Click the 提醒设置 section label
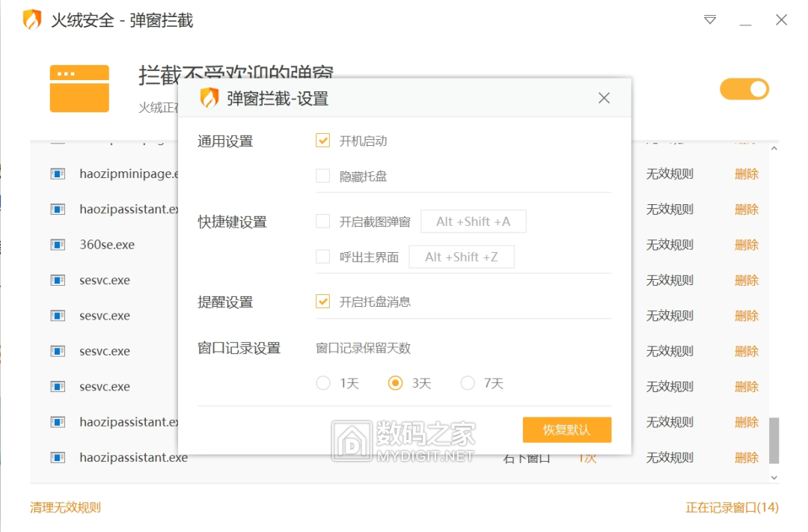Screen dimensions: 808x532 click(225, 302)
